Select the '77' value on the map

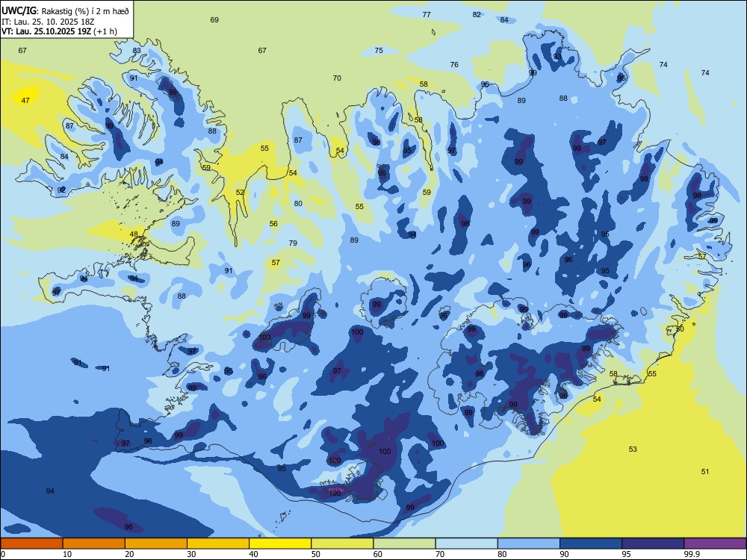427,15
